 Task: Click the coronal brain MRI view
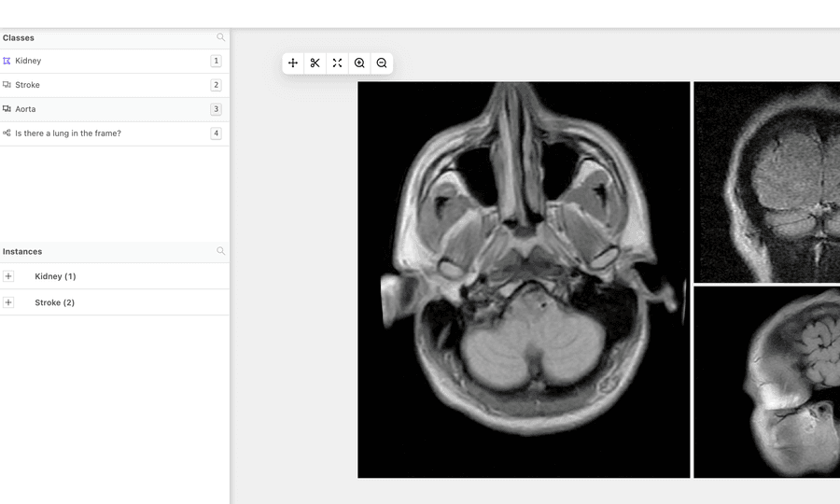click(766, 182)
